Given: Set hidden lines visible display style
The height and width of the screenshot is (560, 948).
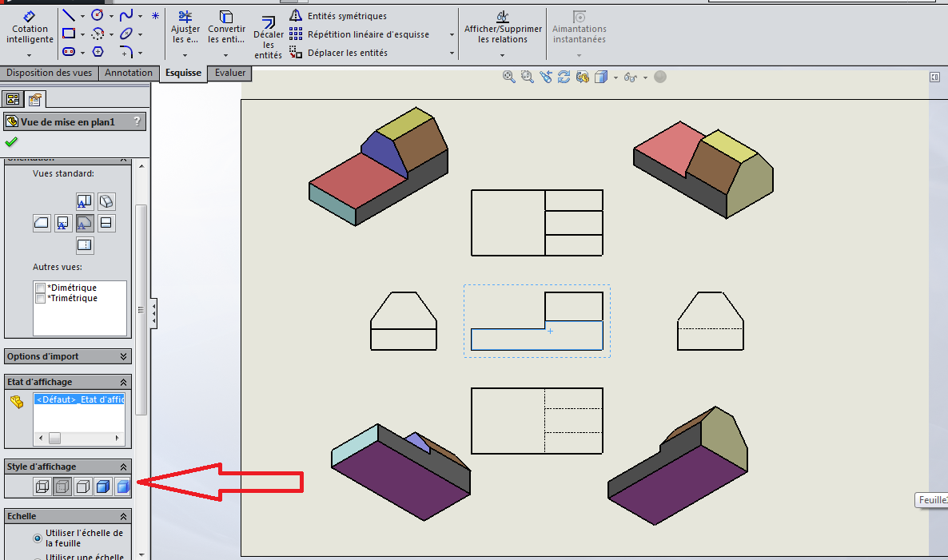Looking at the screenshot, I should point(62,487).
